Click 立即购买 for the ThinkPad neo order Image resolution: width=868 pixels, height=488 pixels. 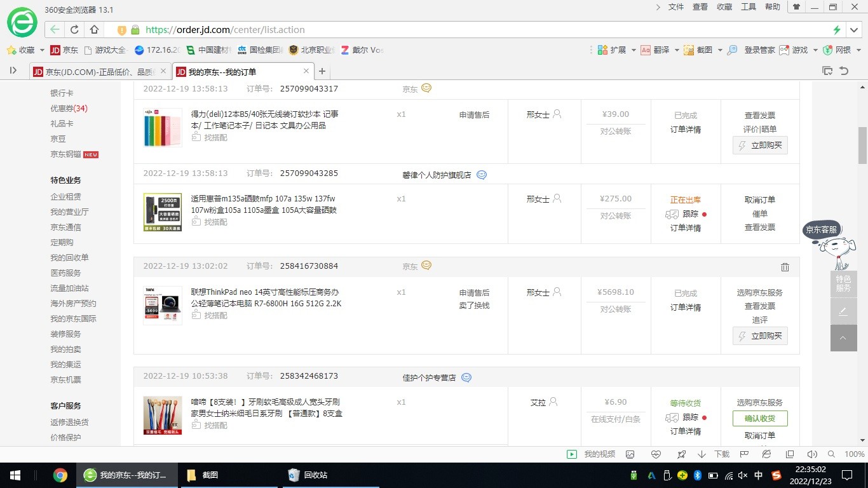(760, 335)
